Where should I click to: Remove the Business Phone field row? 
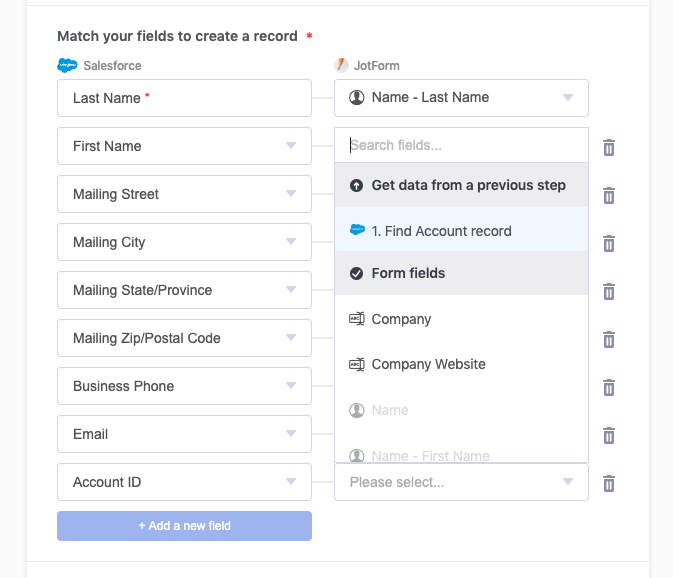click(608, 388)
